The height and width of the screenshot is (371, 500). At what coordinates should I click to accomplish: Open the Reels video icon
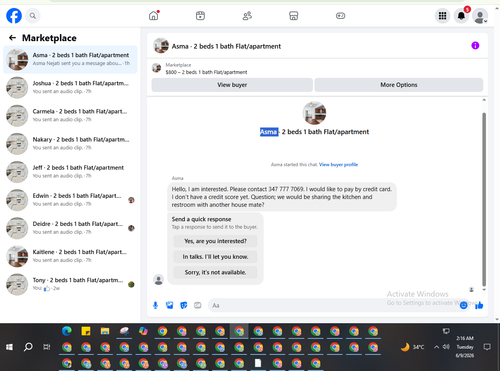200,16
